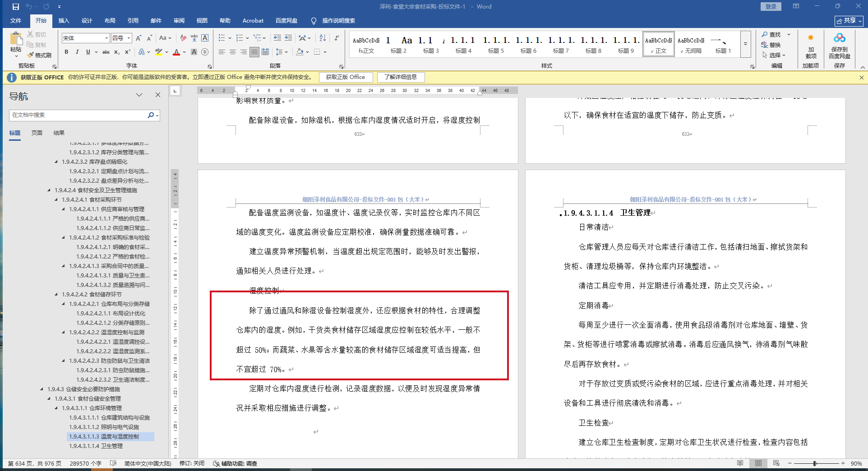Click the 了解详细信息 button
This screenshot has height=471, width=868.
click(x=401, y=77)
